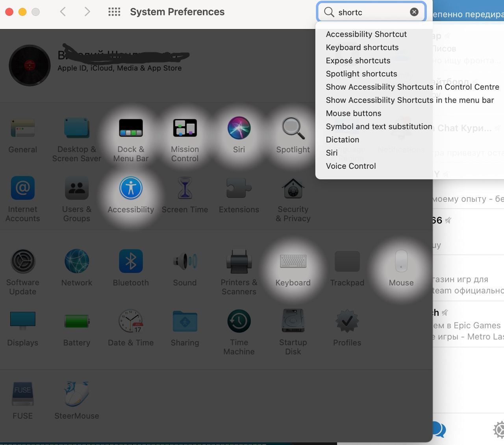Select 'Voice Control' search result
Viewport: 504px width, 445px height.
click(x=350, y=166)
